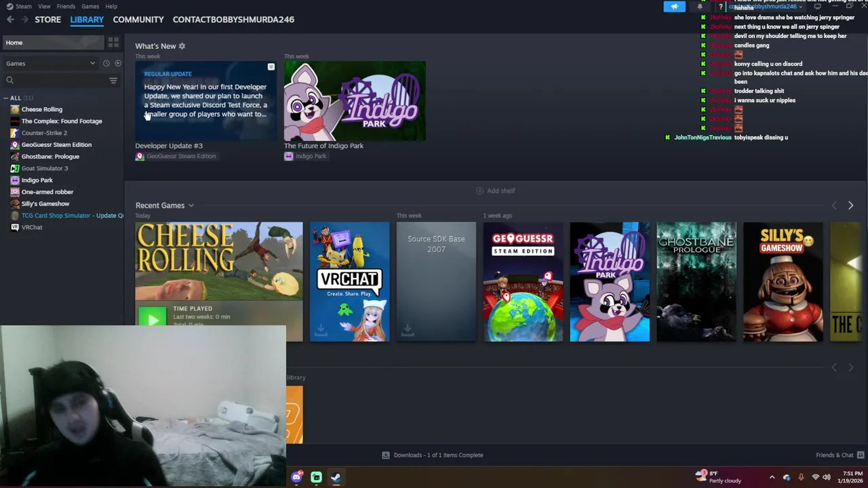Image resolution: width=868 pixels, height=488 pixels.
Task: Open Cheese Rolling game cover
Action: coord(219,261)
